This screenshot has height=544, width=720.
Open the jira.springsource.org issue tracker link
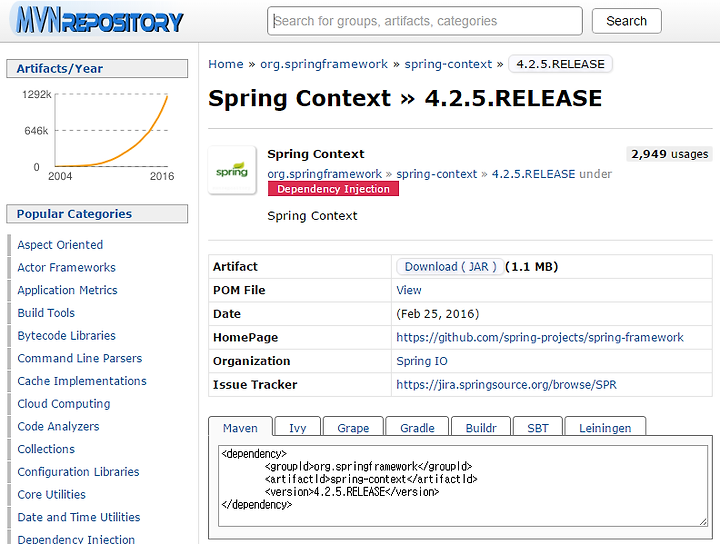506,385
